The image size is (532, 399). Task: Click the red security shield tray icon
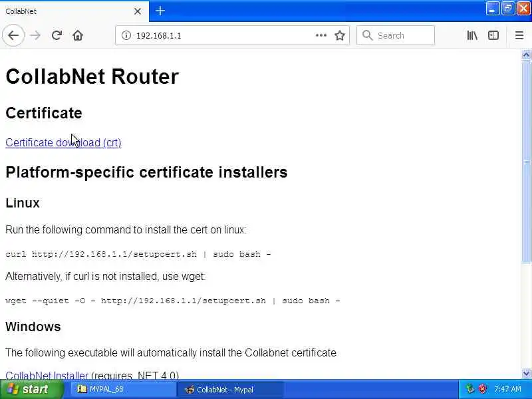(482, 389)
